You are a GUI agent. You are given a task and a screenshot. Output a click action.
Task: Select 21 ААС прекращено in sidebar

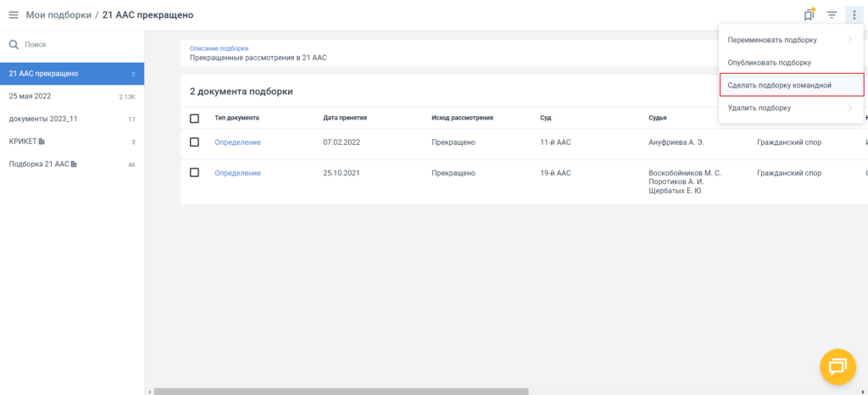click(x=72, y=74)
